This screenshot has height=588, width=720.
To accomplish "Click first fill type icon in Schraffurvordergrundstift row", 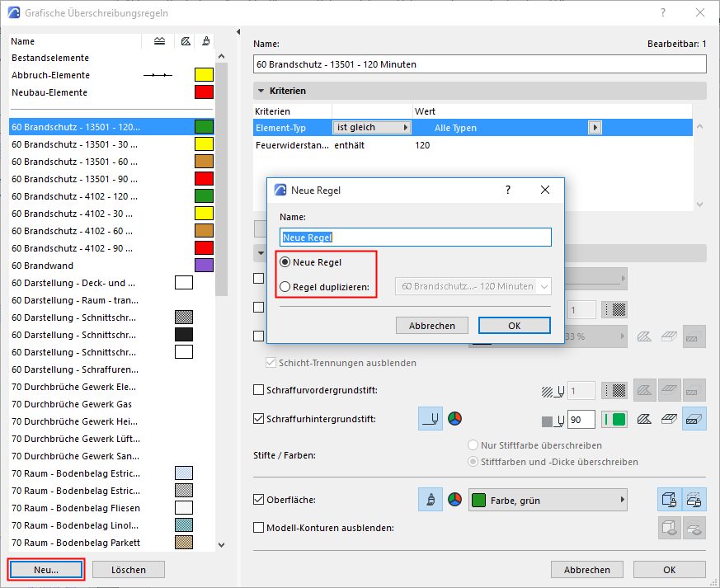I will point(644,391).
